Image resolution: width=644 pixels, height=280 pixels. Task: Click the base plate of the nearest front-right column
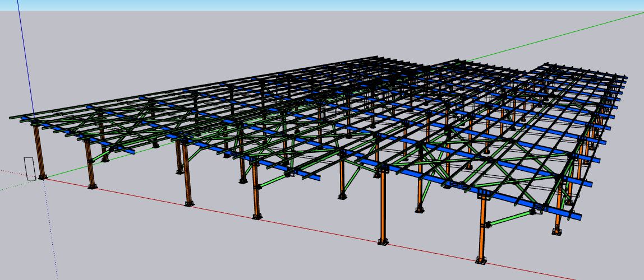(x=481, y=260)
